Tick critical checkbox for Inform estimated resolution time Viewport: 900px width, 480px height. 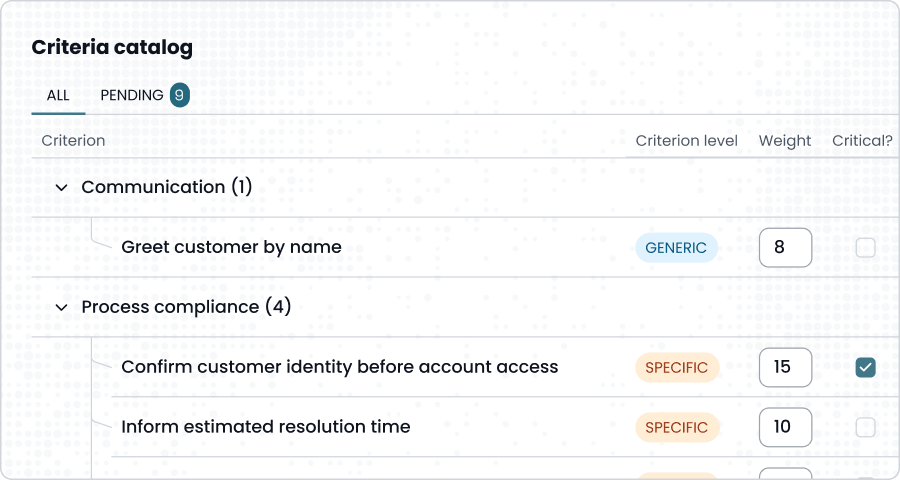tap(865, 428)
